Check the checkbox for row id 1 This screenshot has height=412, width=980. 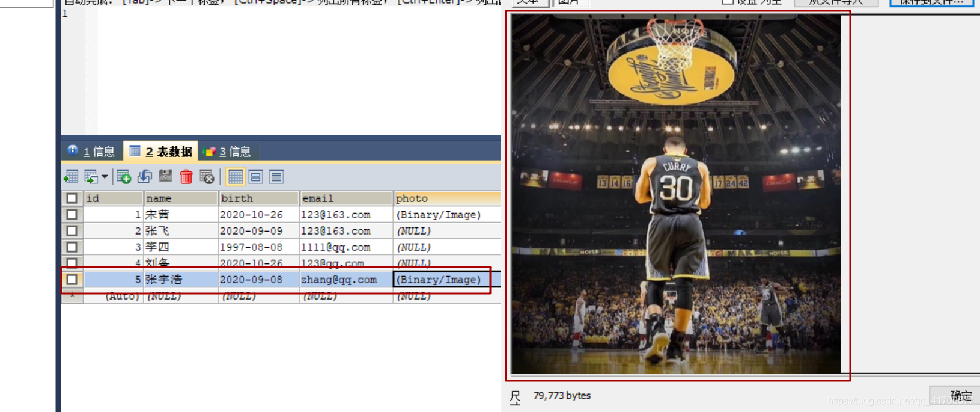pyautogui.click(x=72, y=215)
